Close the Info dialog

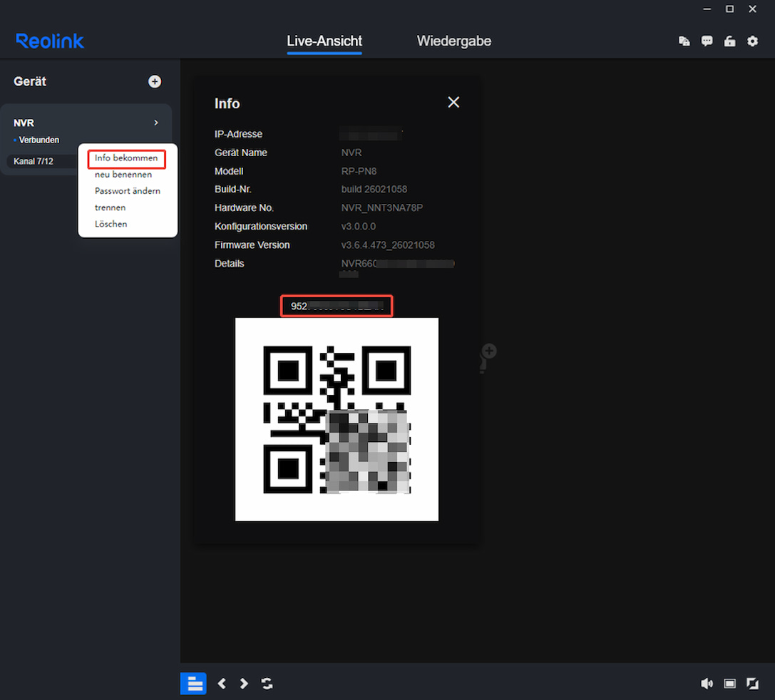pyautogui.click(x=453, y=102)
